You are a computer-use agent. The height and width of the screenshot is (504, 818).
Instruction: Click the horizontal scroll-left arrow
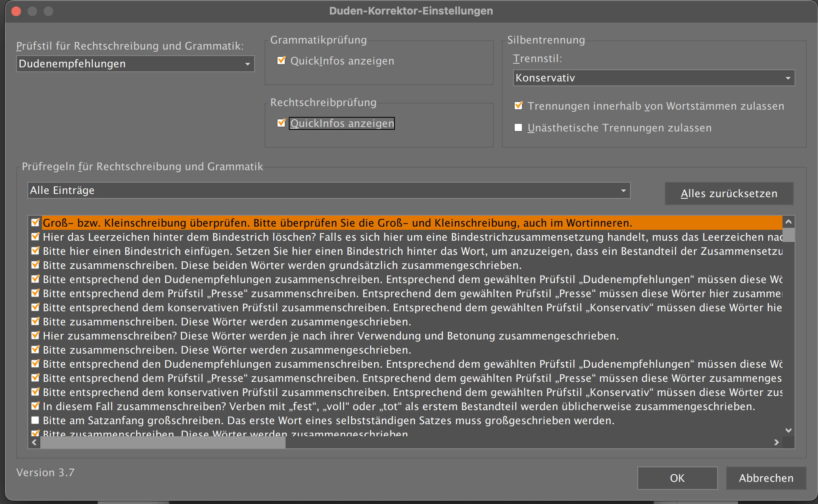click(34, 442)
